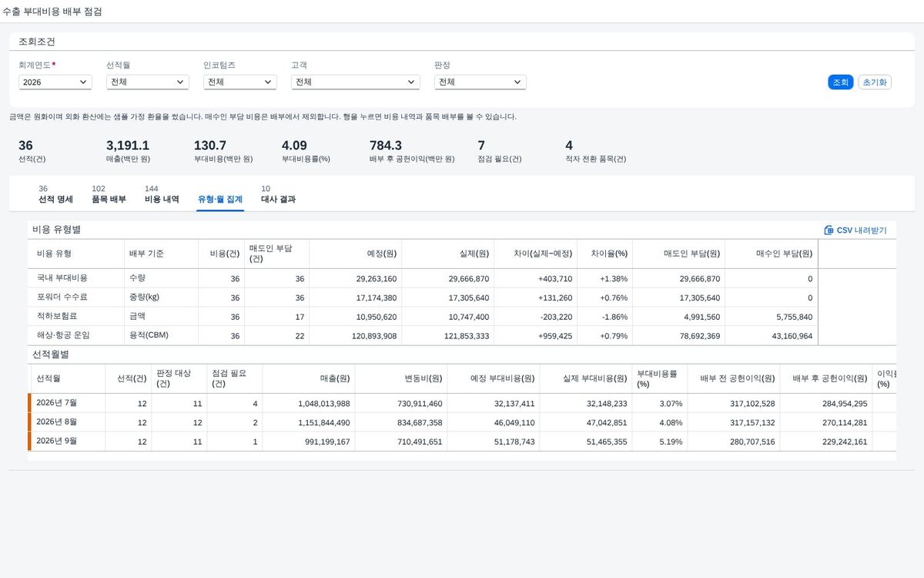Click the 적자 전환 품목(건) KPI value 4
The width and height of the screenshot is (924, 578).
pos(569,146)
